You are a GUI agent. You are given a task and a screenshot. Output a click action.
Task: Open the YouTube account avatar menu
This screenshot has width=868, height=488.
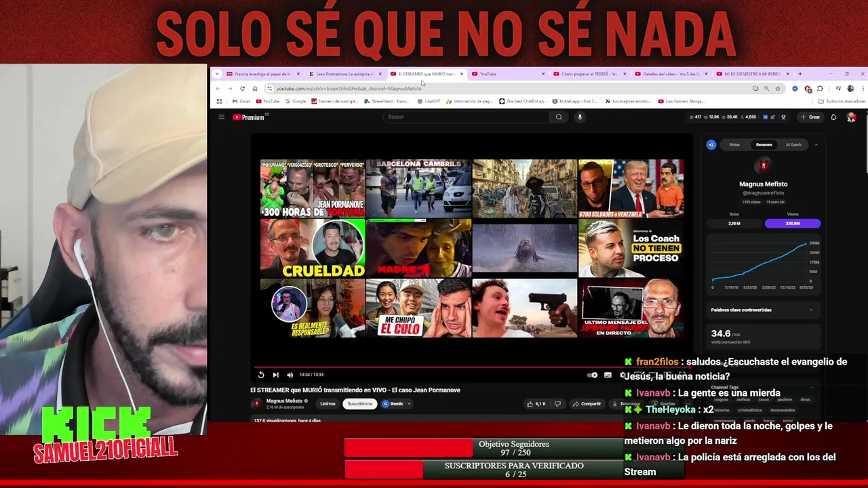point(852,117)
